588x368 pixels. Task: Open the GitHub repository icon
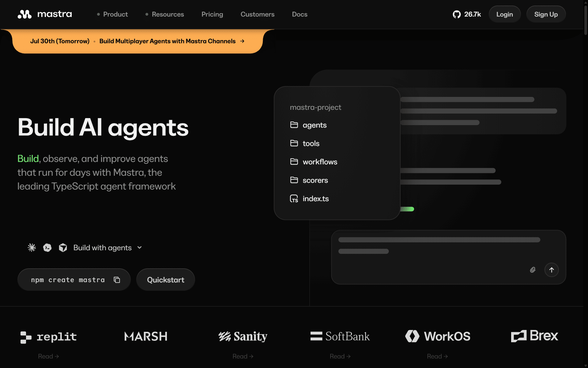457,14
